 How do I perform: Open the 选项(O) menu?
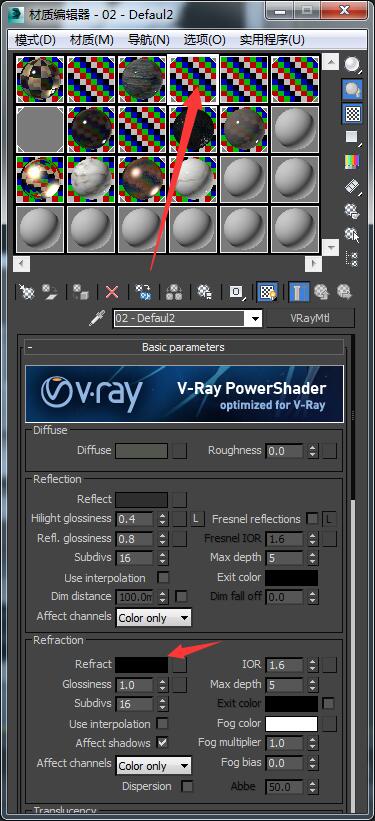pos(204,40)
